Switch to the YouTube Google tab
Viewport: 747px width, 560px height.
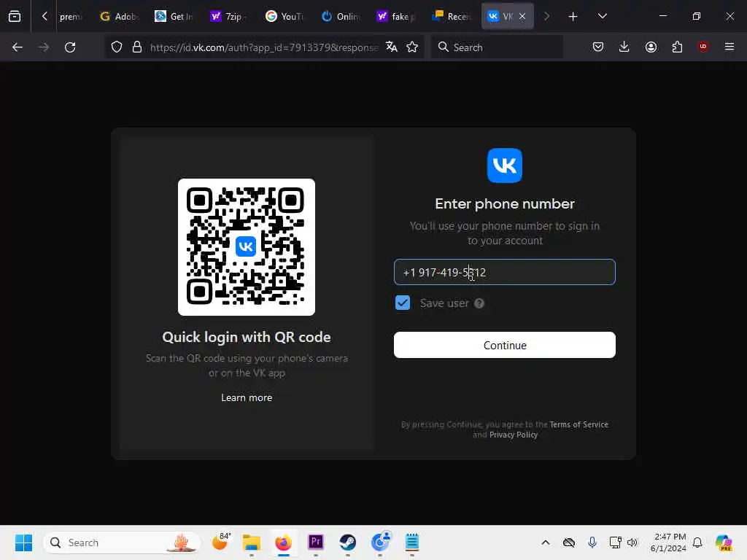point(285,17)
